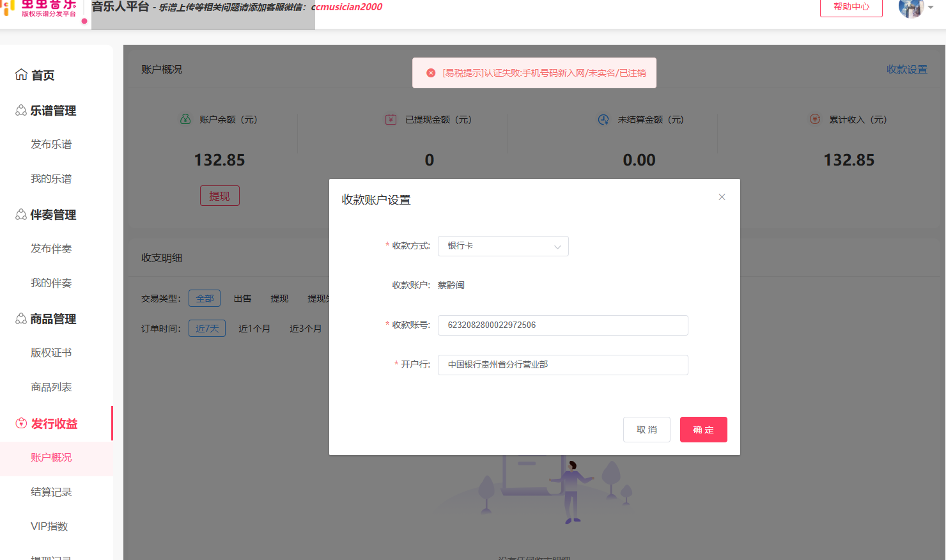The height and width of the screenshot is (560, 946).
Task: Click the 乐谱管理 sidebar icon
Action: (x=21, y=111)
